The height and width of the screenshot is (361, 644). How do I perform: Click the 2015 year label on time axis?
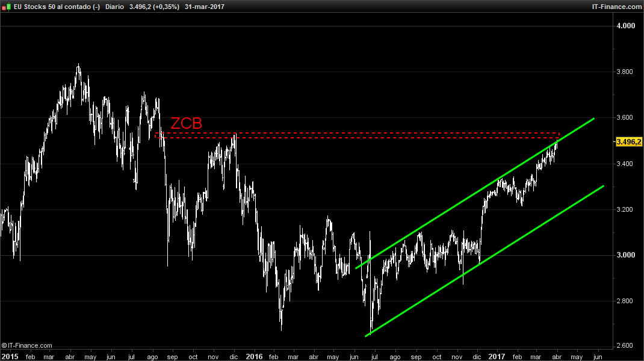click(x=10, y=356)
